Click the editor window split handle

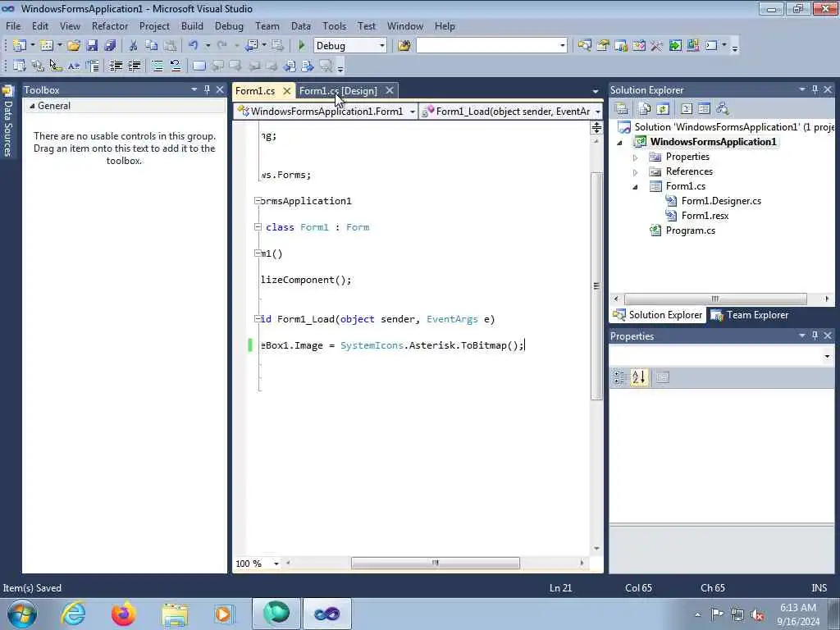pyautogui.click(x=596, y=127)
